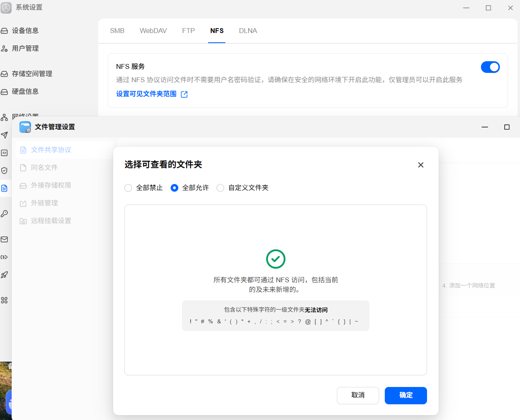Image resolution: width=520 pixels, height=420 pixels.
Task: Click the rocket icon in settings sidebar
Action: pyautogui.click(x=4, y=275)
